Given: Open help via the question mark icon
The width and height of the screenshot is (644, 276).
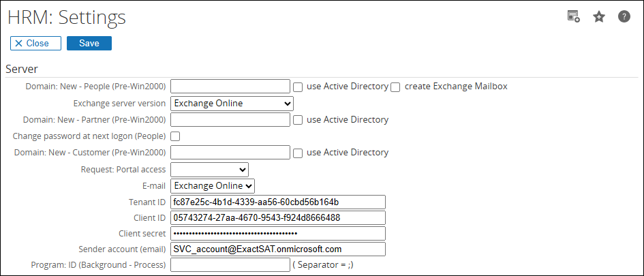Looking at the screenshot, I should coord(624,17).
